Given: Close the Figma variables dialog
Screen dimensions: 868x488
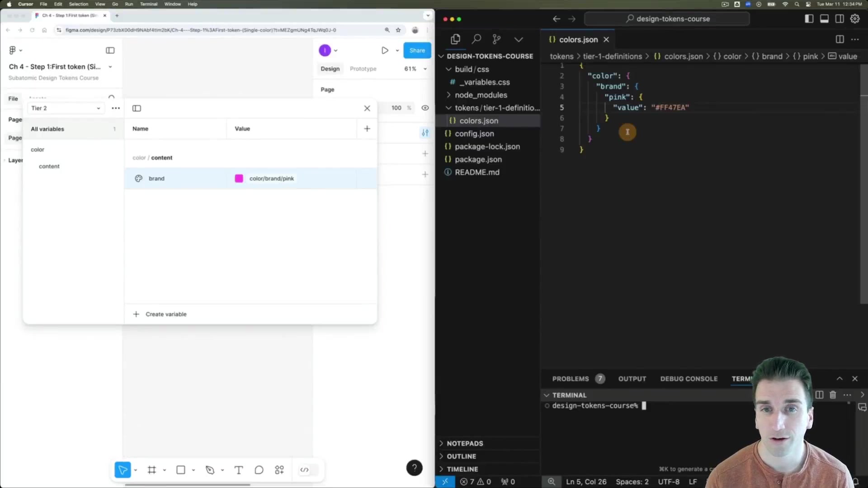Looking at the screenshot, I should pyautogui.click(x=367, y=108).
